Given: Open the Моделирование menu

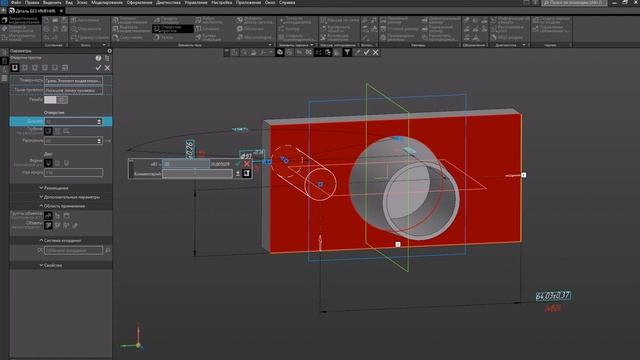Looking at the screenshot, I should tap(107, 2).
